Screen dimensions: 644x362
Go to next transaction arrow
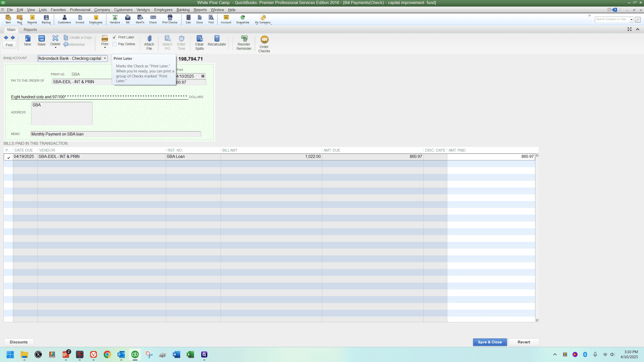pos(13,38)
